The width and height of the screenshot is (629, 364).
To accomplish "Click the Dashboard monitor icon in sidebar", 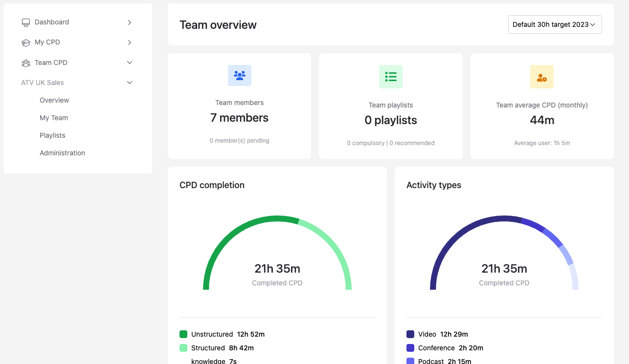I will (x=26, y=22).
